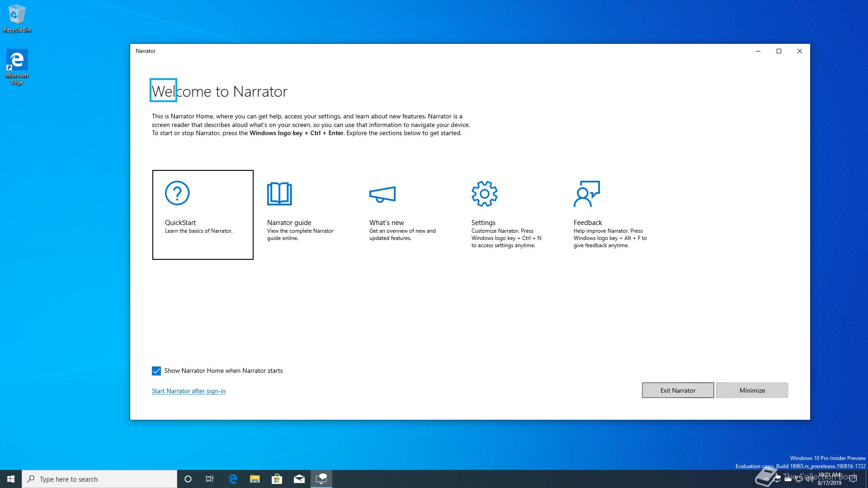The width and height of the screenshot is (868, 488).
Task: Follow the Start Narrator after sign-in link
Action: (189, 391)
